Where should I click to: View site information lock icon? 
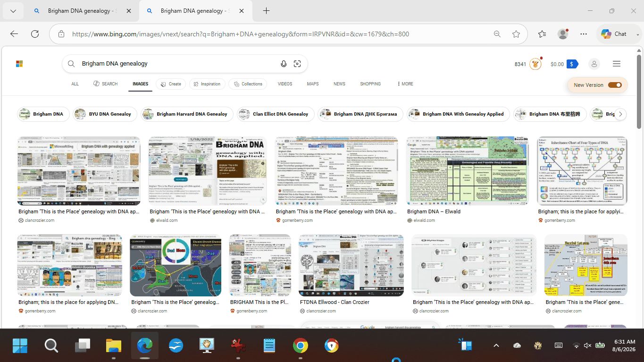click(61, 34)
